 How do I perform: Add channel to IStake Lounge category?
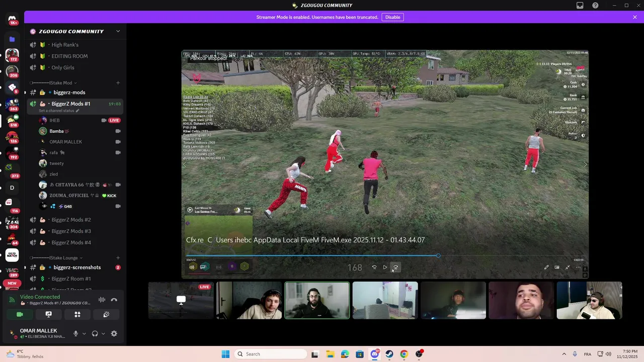[118, 258]
